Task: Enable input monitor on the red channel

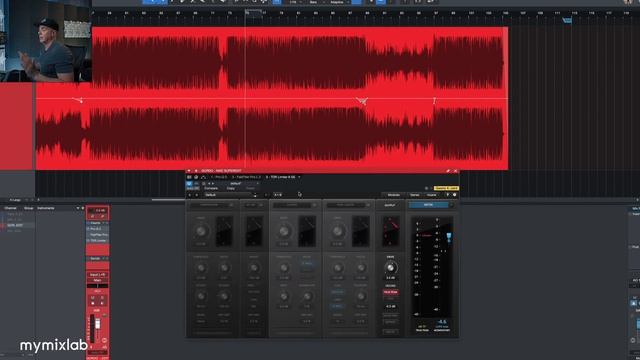Action: (x=102, y=303)
